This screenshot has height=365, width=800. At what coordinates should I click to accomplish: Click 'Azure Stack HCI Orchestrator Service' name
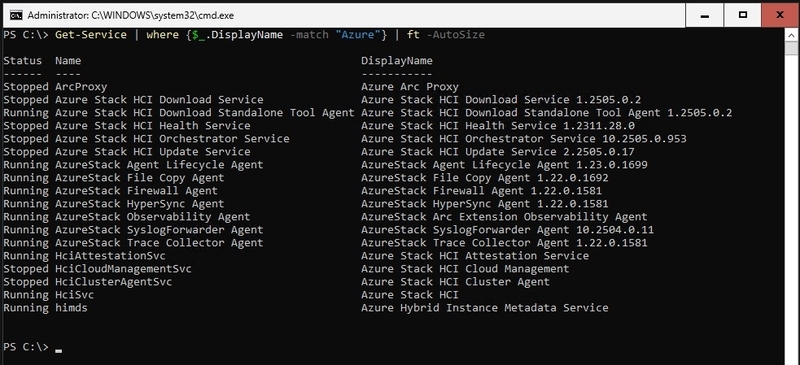(172, 139)
